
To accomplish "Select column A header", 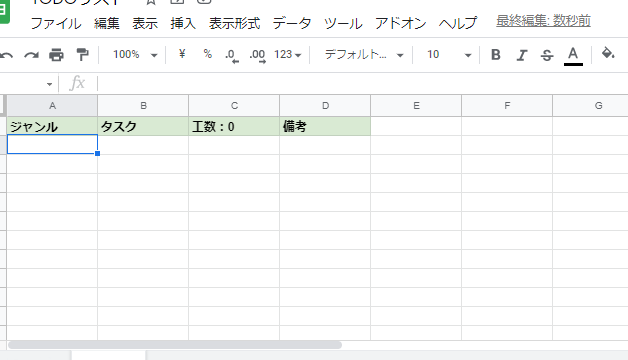I will [x=52, y=106].
